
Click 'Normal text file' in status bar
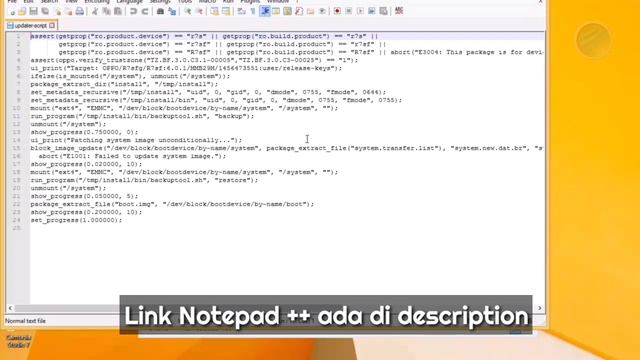click(25, 321)
